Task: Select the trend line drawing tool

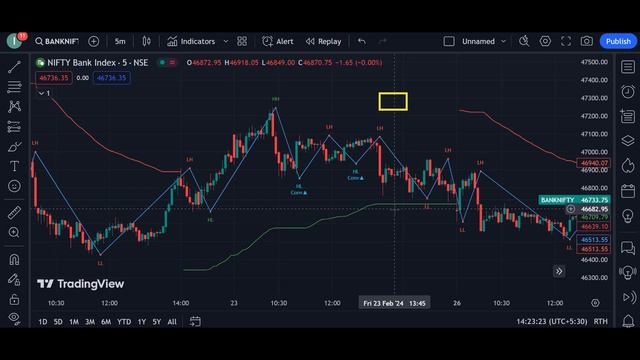Action: [14, 67]
